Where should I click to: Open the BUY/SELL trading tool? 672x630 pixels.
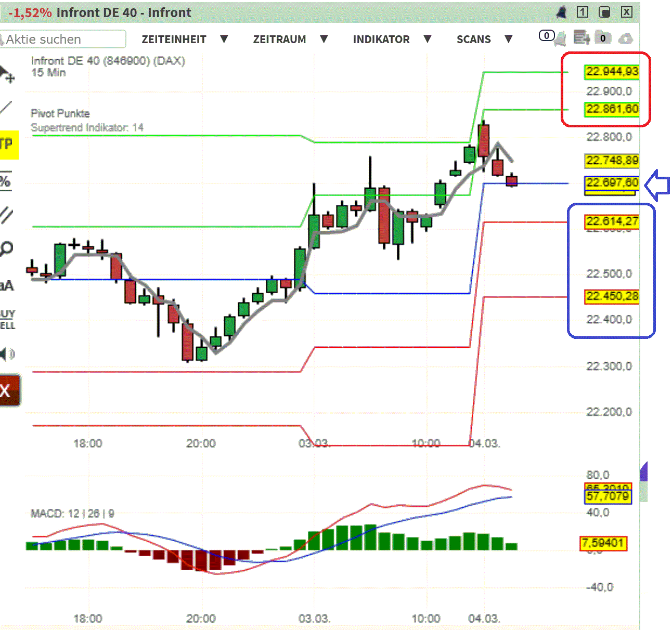[6, 318]
